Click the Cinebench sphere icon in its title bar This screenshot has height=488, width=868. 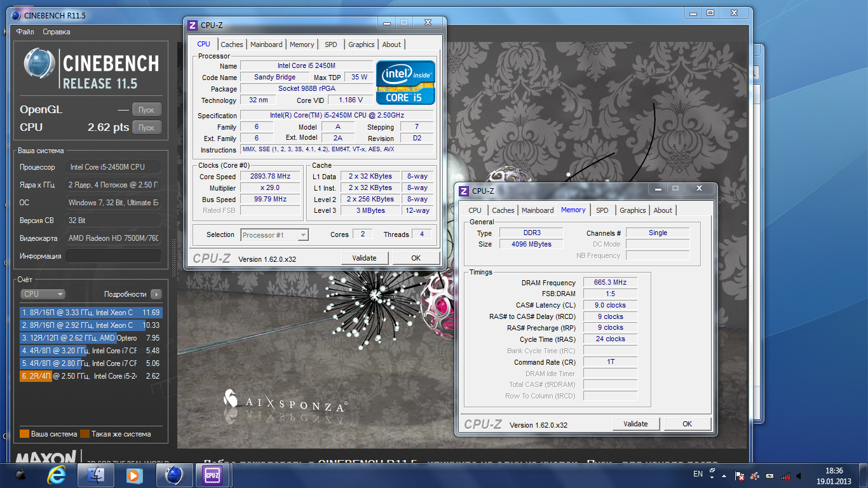click(x=16, y=15)
